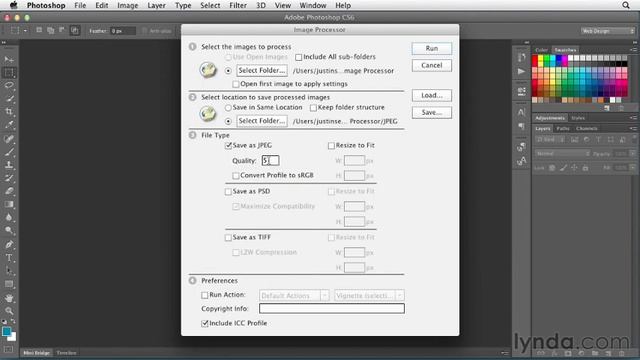Check Convert Profile to sRGB

[236, 176]
